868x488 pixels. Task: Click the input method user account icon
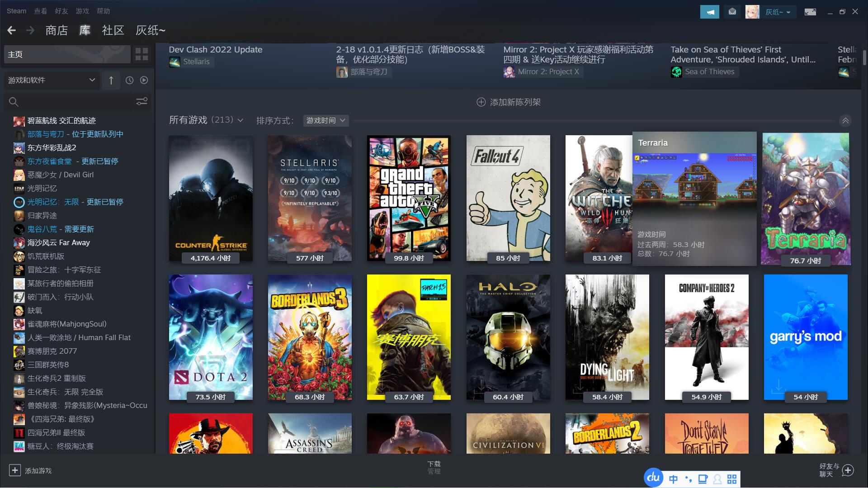717,479
